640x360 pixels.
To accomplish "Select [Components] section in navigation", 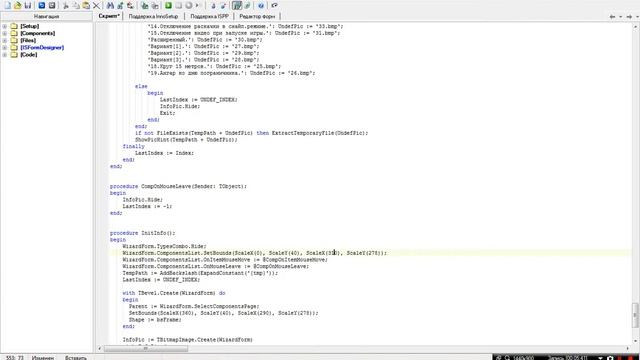I will (x=38, y=33).
